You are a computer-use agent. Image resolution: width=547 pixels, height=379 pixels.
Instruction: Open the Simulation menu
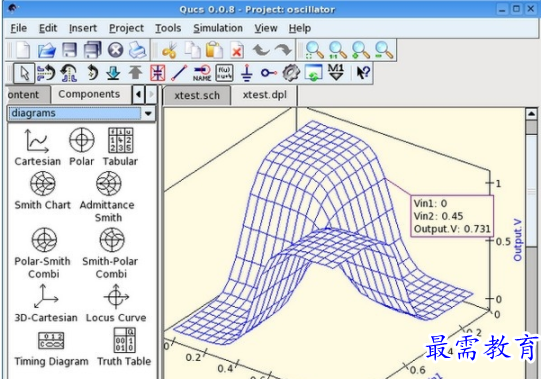click(x=218, y=28)
